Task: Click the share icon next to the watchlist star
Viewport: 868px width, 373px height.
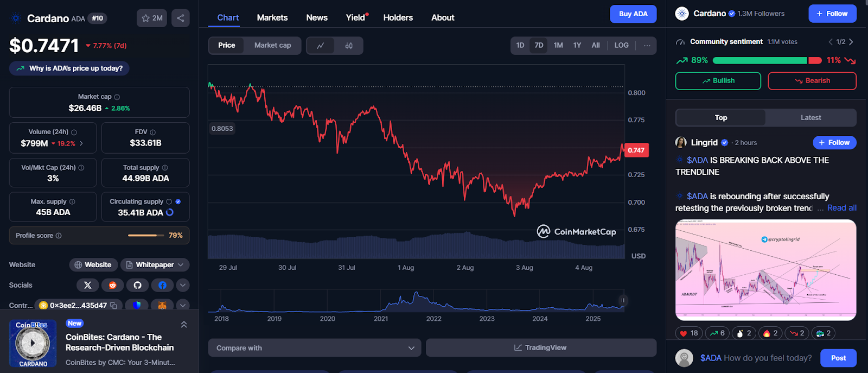Action: [181, 18]
